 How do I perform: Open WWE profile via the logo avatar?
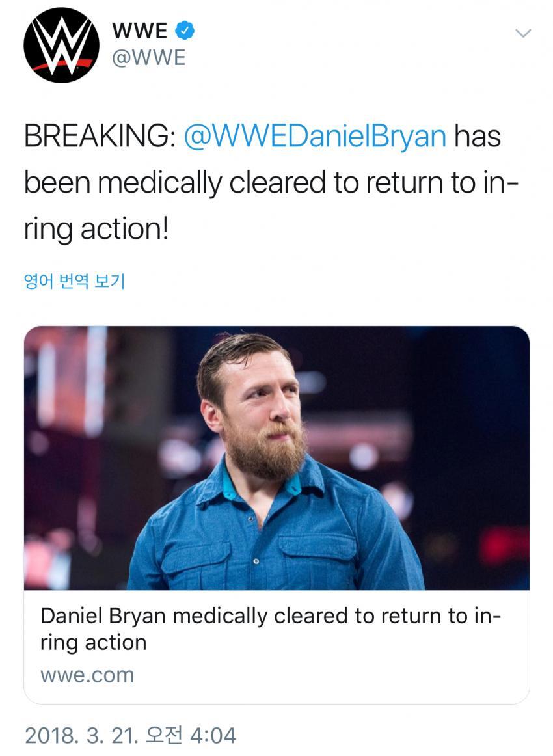click(61, 44)
